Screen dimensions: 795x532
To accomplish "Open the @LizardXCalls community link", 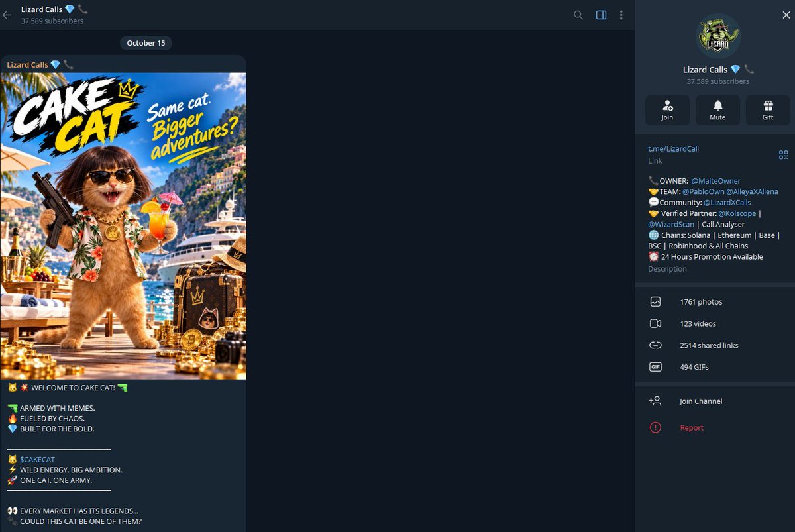I will [x=727, y=203].
